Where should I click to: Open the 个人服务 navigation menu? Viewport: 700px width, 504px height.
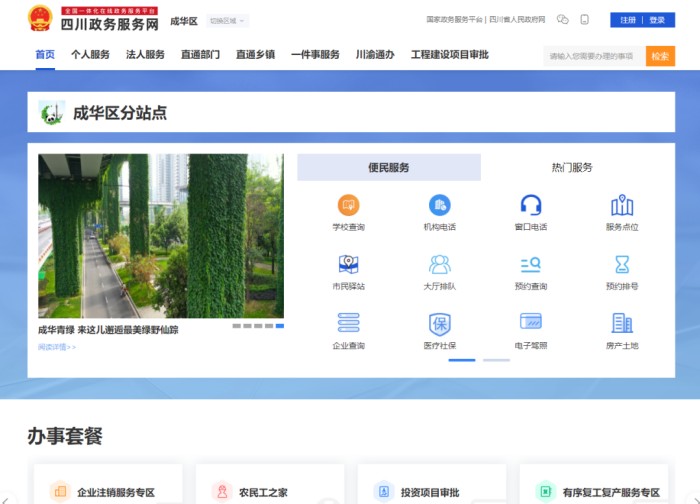[x=90, y=55]
